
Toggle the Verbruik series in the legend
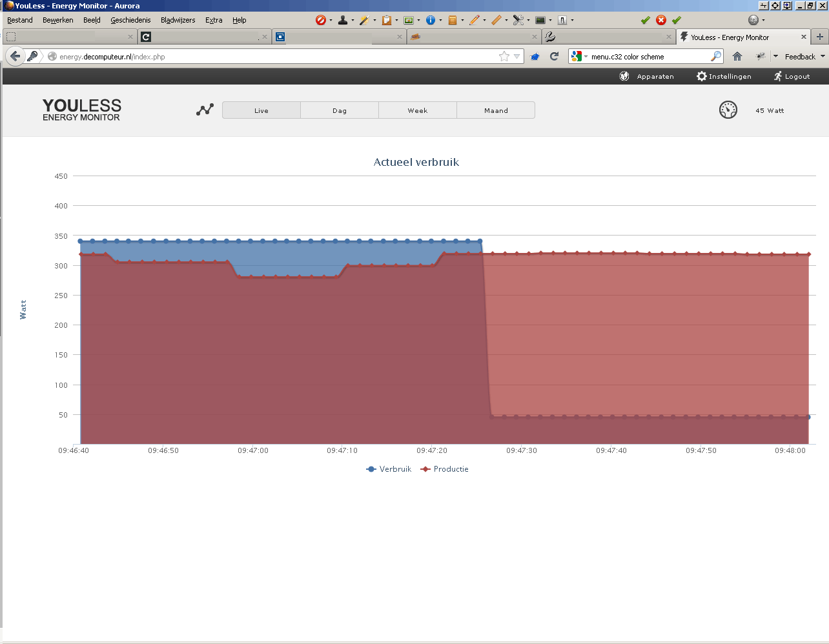click(389, 469)
